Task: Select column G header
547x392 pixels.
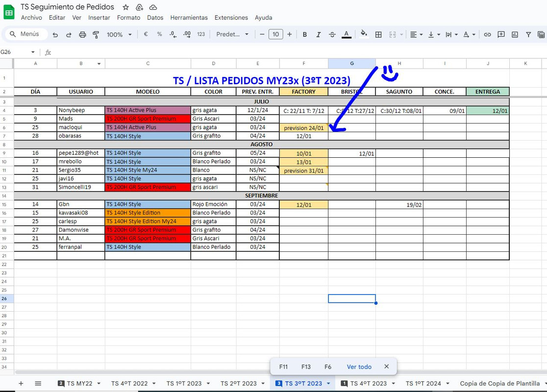Action: click(x=351, y=64)
